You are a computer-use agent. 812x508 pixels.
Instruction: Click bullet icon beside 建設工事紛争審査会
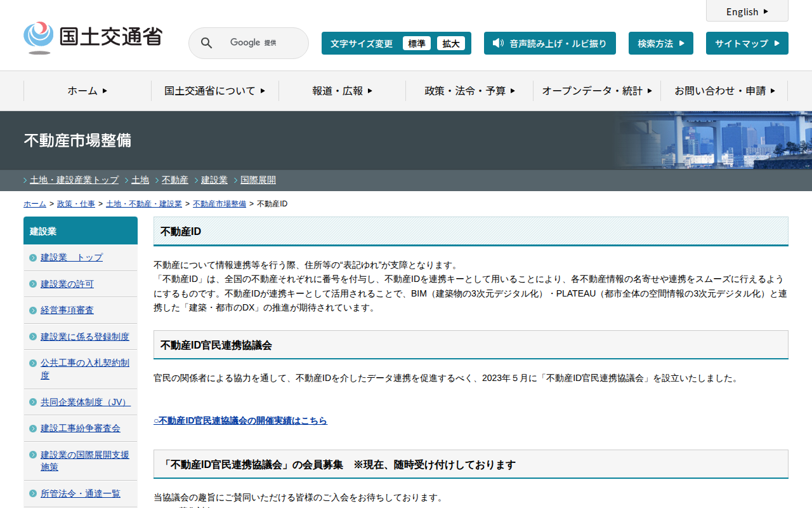tap(33, 429)
